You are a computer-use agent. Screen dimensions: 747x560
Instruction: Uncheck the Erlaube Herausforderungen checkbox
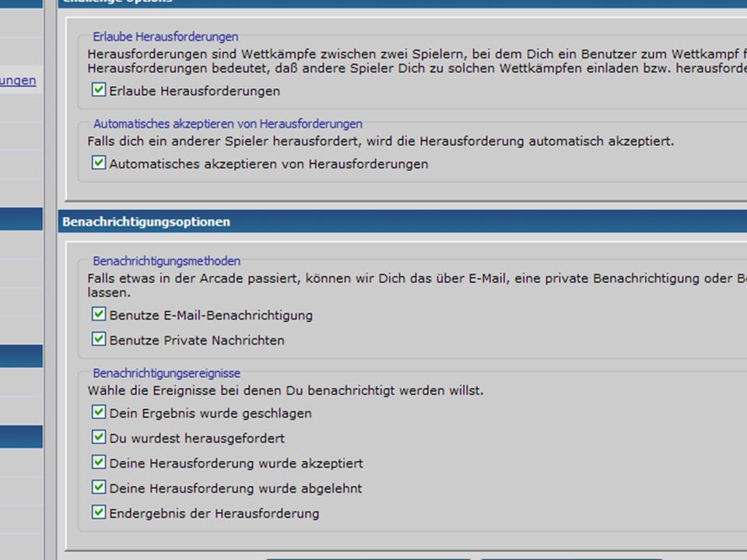coord(99,90)
